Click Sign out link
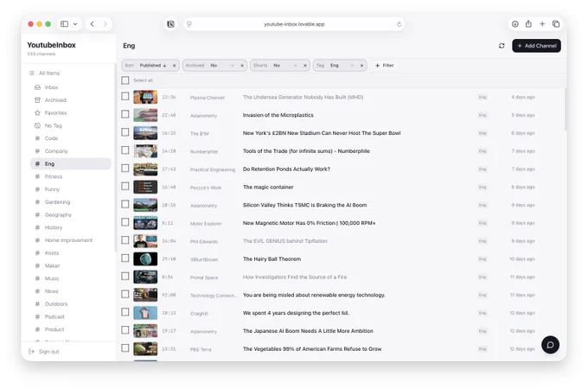 pyautogui.click(x=48, y=352)
